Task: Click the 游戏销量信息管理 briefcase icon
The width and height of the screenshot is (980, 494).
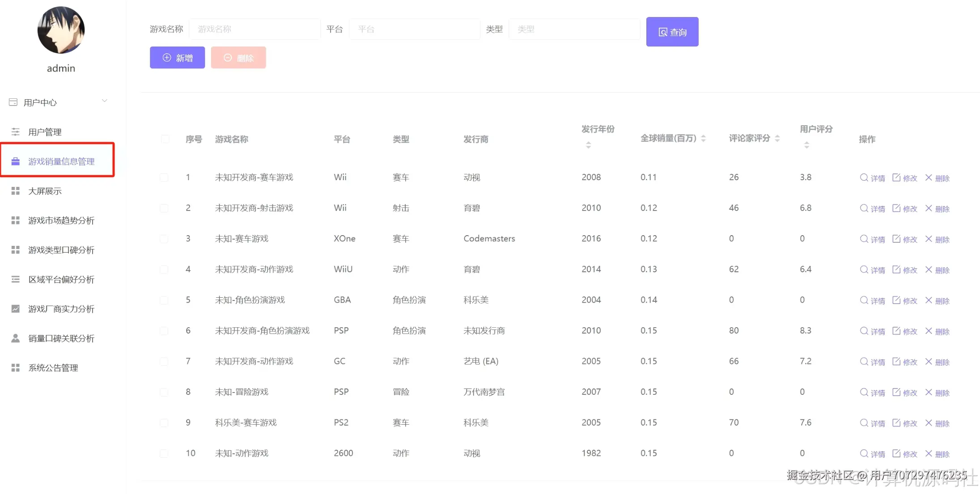Action: click(15, 161)
